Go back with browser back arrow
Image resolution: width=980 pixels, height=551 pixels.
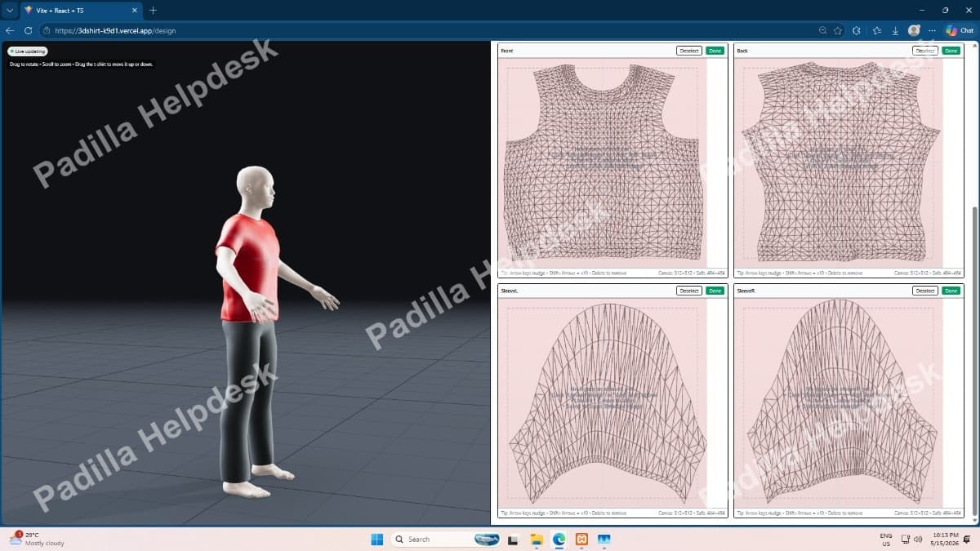pyautogui.click(x=11, y=30)
